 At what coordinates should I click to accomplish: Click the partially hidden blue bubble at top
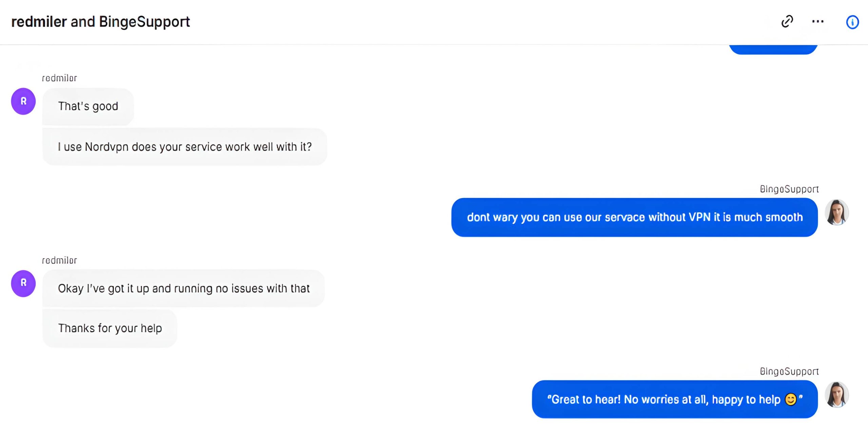(x=773, y=50)
